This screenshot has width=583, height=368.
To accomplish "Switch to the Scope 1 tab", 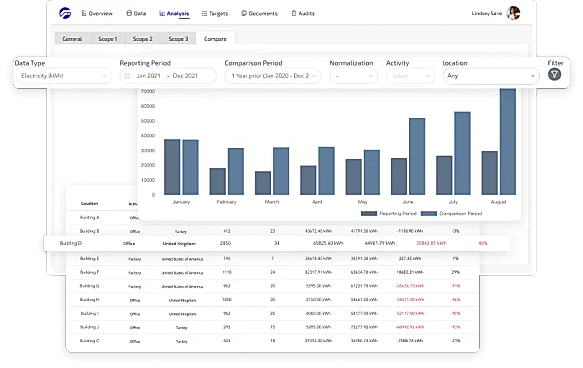I will pos(107,39).
